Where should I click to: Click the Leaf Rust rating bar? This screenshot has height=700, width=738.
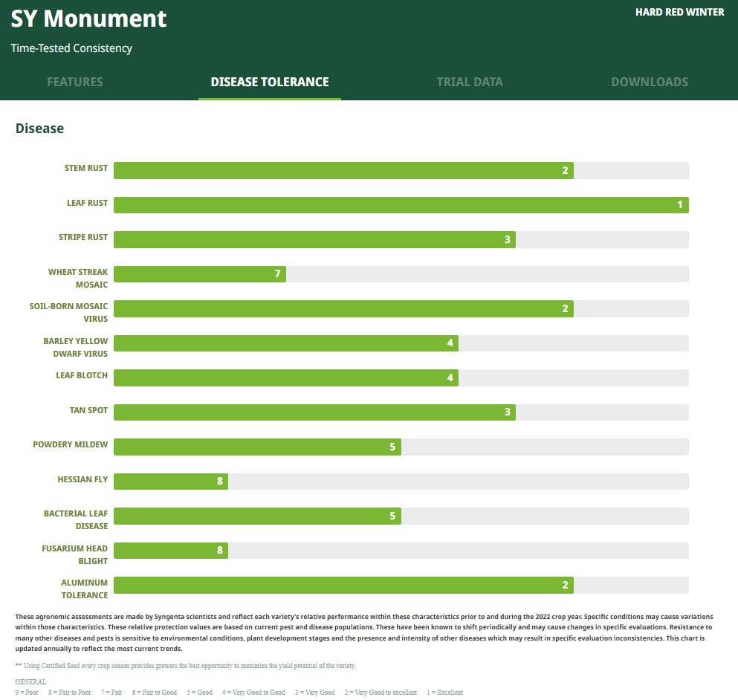(401, 205)
